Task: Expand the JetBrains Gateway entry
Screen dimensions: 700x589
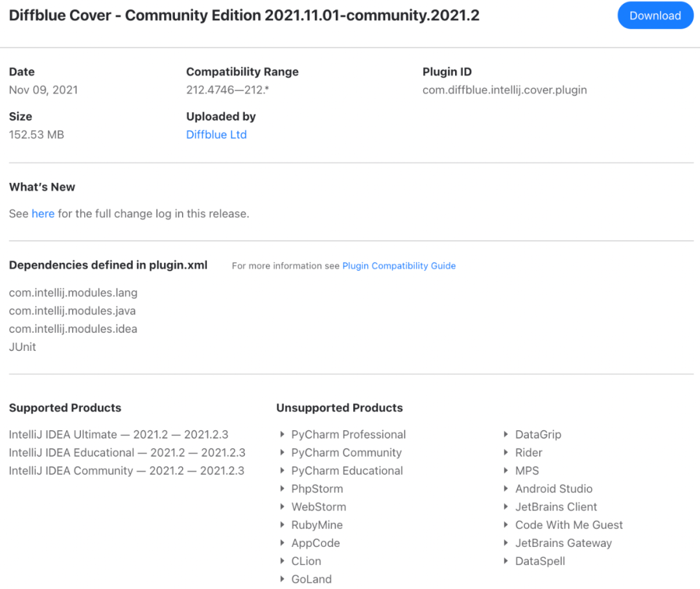Action: (558, 543)
